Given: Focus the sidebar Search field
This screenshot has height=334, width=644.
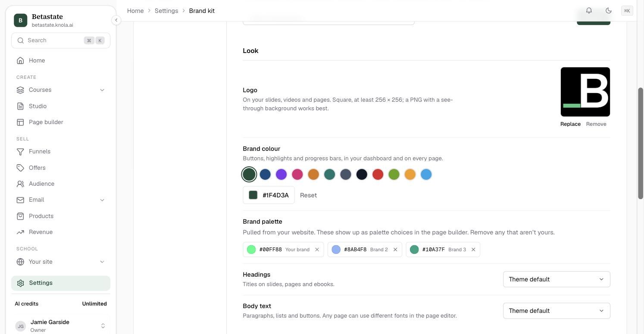Looking at the screenshot, I should pos(61,41).
